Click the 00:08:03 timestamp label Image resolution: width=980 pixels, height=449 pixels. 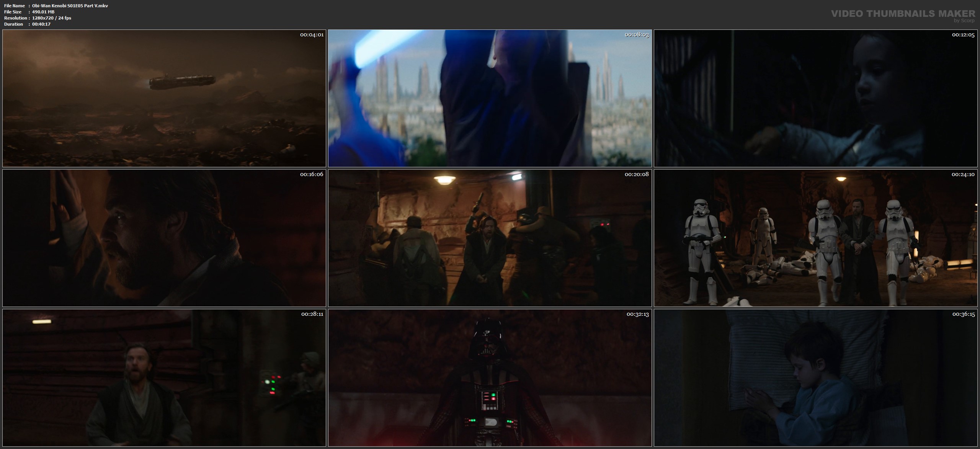[x=637, y=35]
